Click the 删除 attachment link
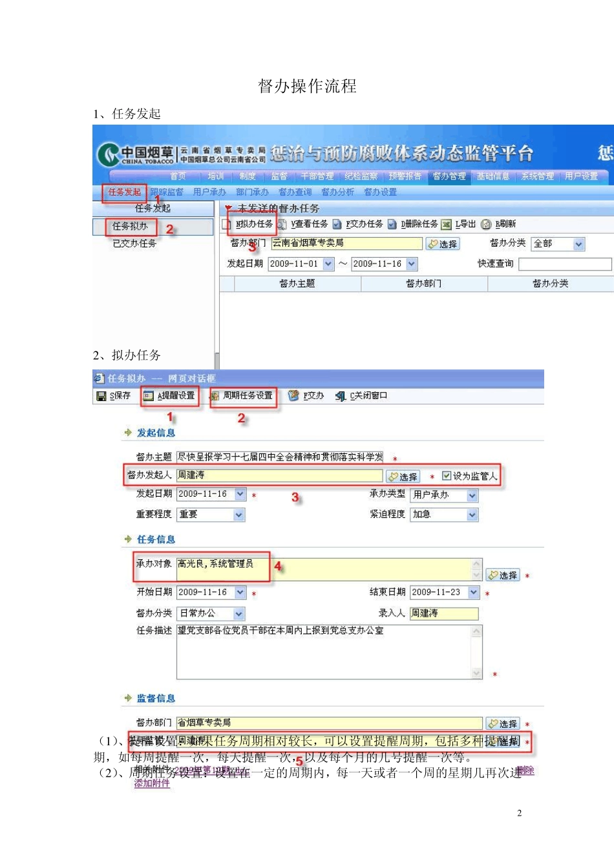Image resolution: width=614 pixels, height=868 pixels. click(525, 770)
